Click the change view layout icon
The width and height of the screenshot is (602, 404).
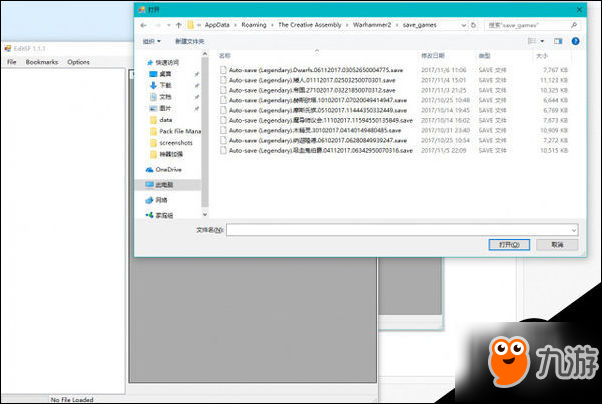pyautogui.click(x=532, y=41)
